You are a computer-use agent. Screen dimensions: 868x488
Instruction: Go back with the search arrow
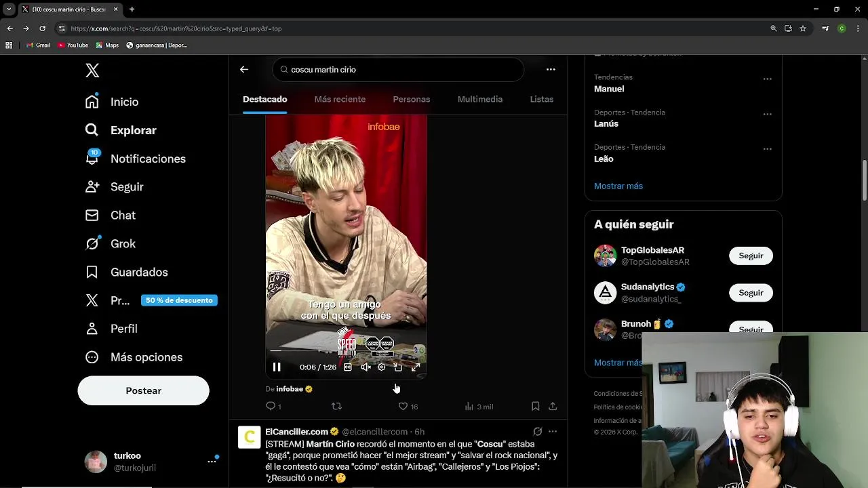[244, 69]
